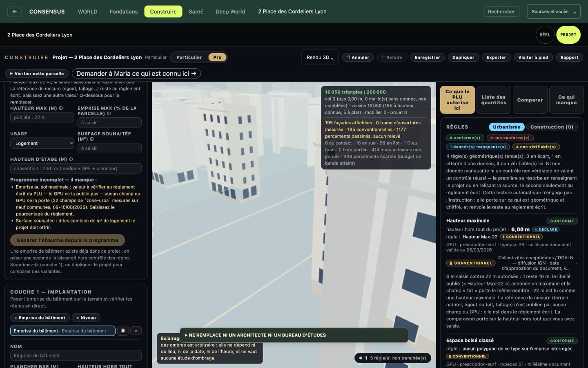Delete the Emprise du bâtiment layer with the red X
Viewport: 588px width, 368px height.
tap(136, 331)
